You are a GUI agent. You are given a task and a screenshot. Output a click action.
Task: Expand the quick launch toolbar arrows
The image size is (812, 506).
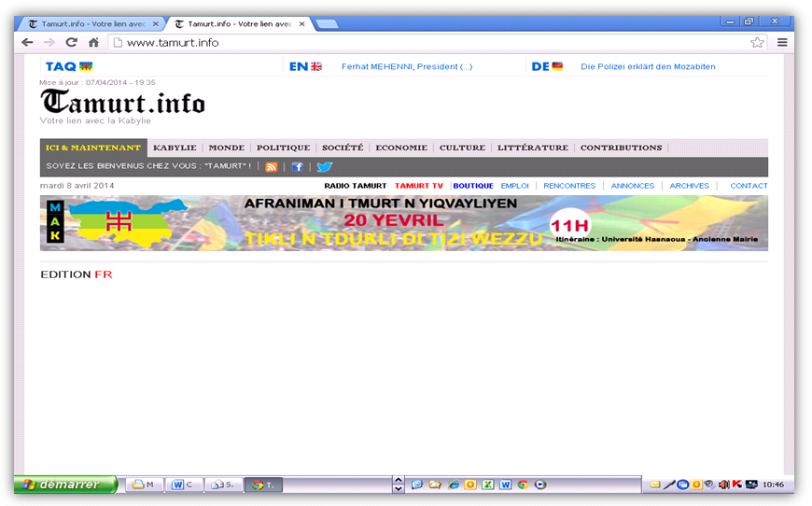(x=399, y=485)
